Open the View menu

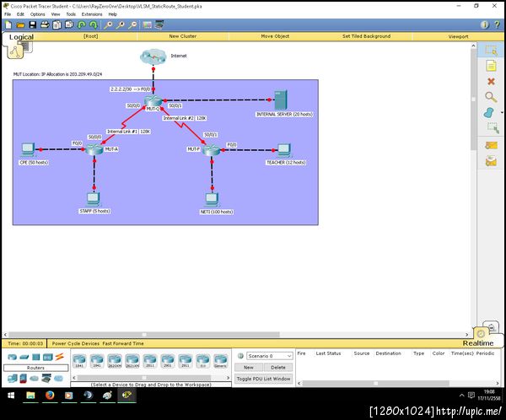click(56, 14)
